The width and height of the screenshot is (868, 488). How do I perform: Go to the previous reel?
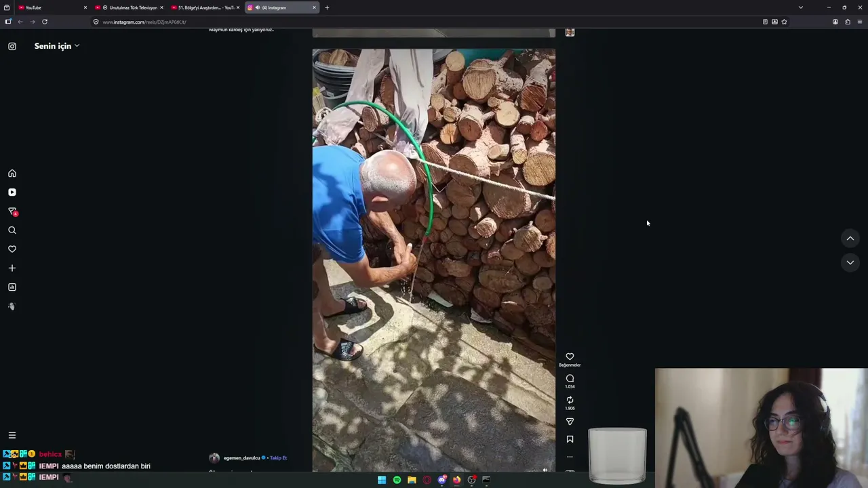point(850,239)
